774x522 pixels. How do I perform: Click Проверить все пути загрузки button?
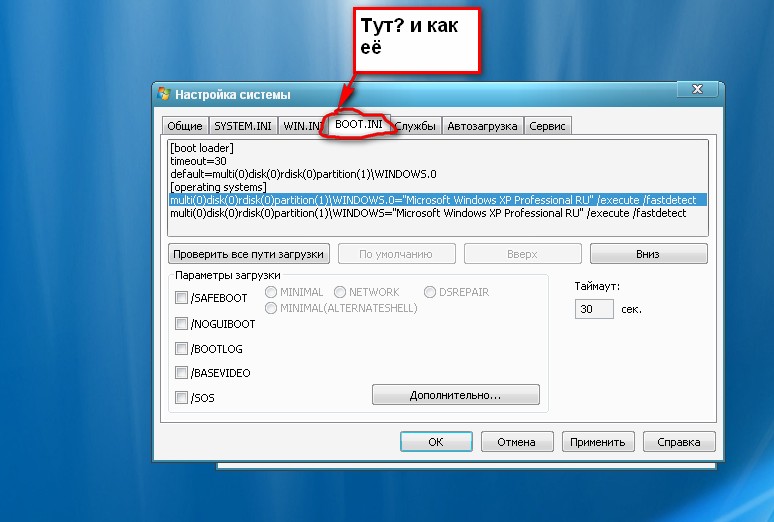click(249, 254)
